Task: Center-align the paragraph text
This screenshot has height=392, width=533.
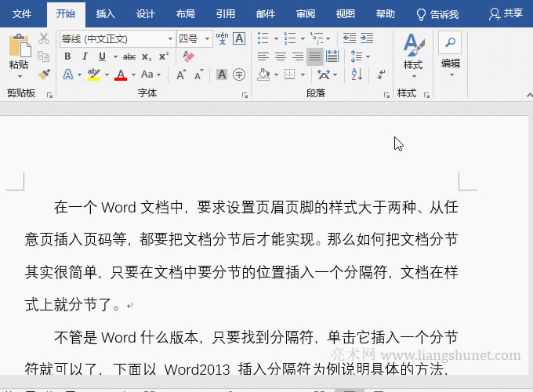Action: tap(280, 56)
